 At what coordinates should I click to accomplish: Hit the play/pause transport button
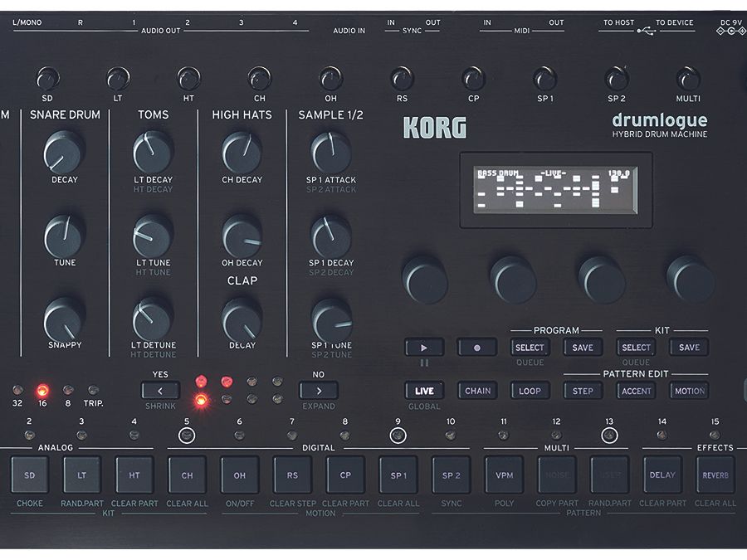tap(424, 348)
